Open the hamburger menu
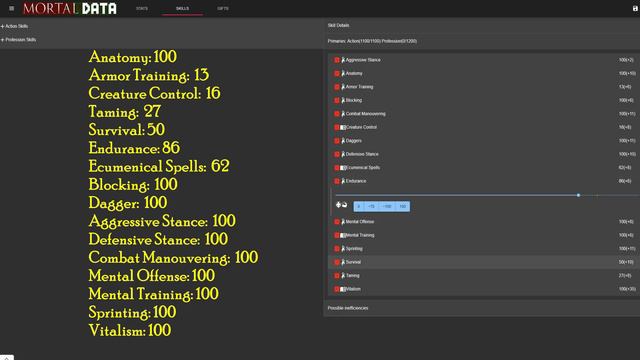The width and height of the screenshot is (640, 360). click(11, 8)
